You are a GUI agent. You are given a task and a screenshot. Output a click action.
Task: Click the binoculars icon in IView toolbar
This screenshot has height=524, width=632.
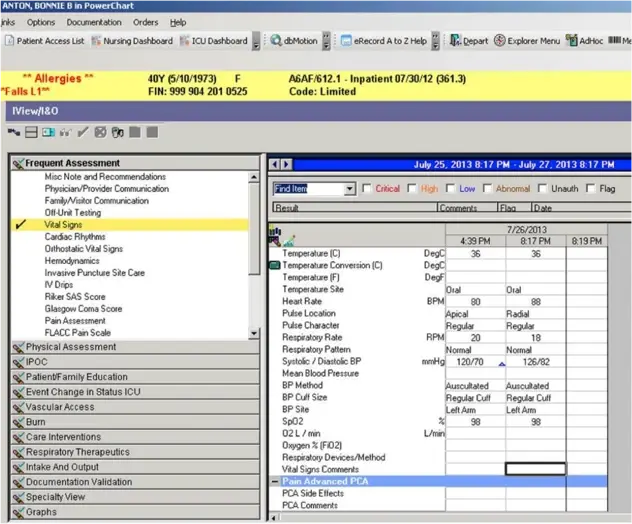click(118, 132)
